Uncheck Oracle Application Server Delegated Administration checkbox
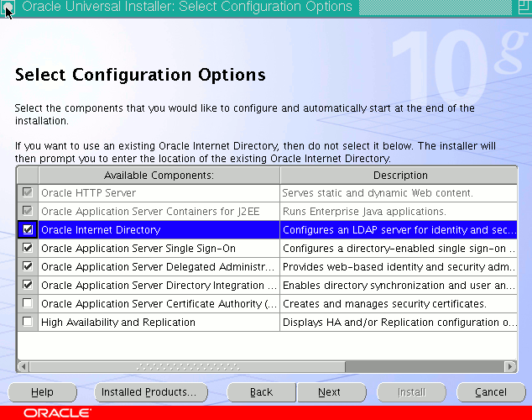The height and width of the screenshot is (420, 532). (28, 266)
